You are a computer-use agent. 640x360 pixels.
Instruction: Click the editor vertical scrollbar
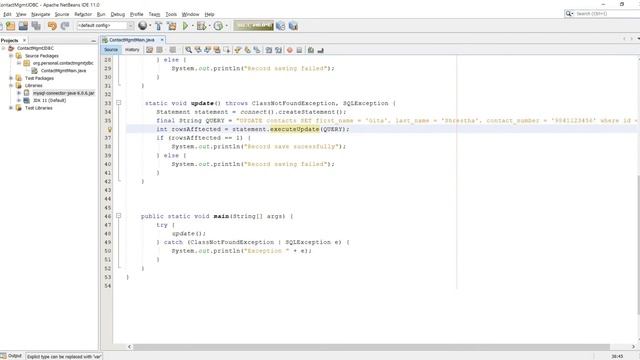[x=638, y=245]
